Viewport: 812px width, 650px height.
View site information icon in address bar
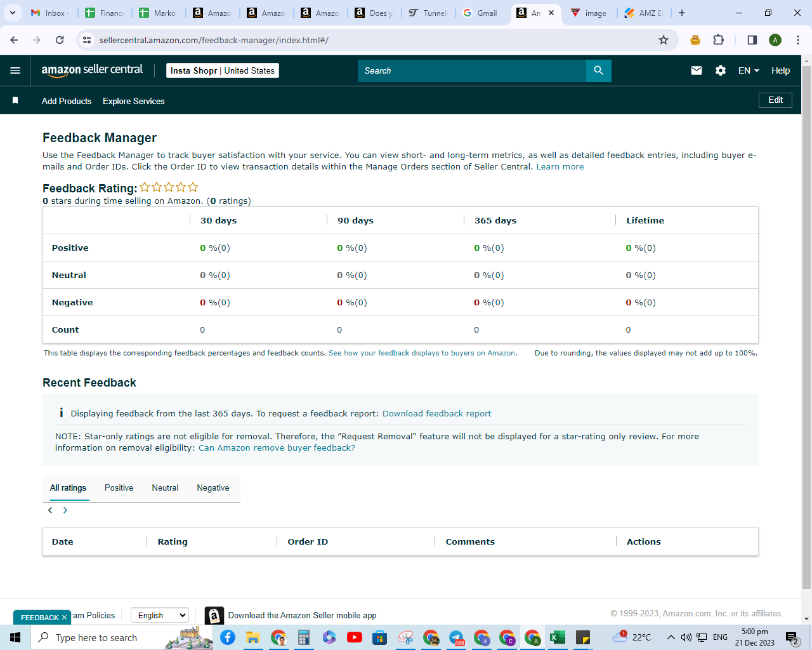pos(88,40)
